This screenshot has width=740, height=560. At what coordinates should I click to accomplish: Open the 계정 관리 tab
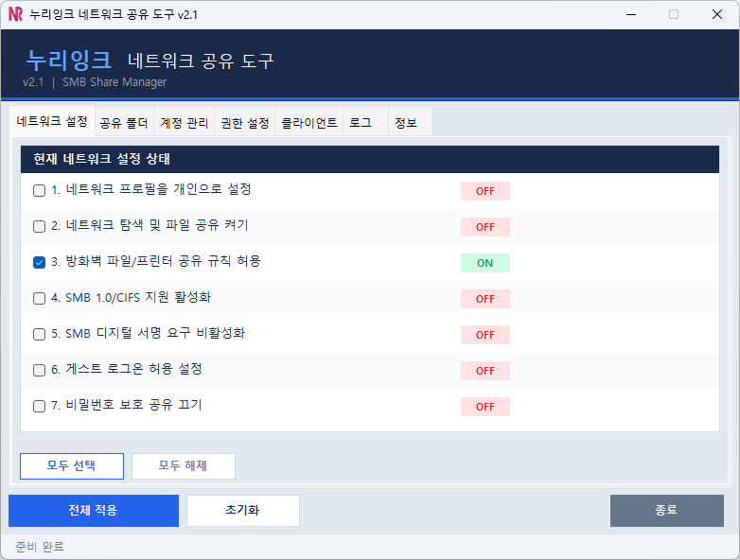click(184, 123)
